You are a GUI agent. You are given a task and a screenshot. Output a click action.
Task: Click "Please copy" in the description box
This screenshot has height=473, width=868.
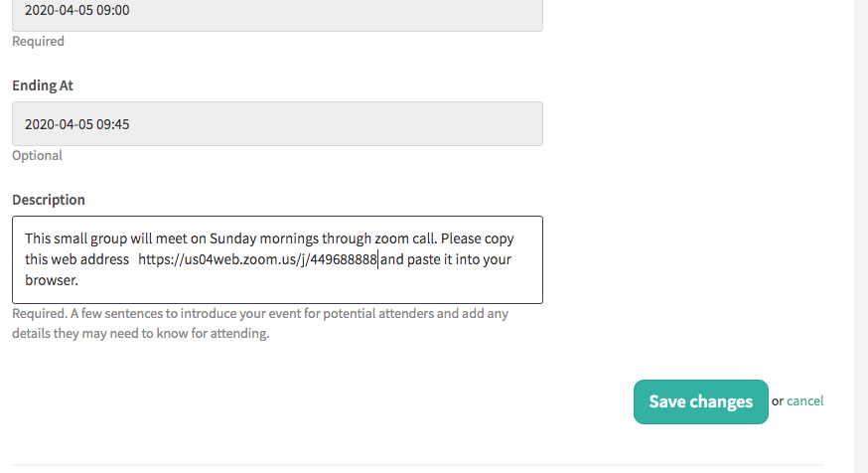(x=477, y=238)
